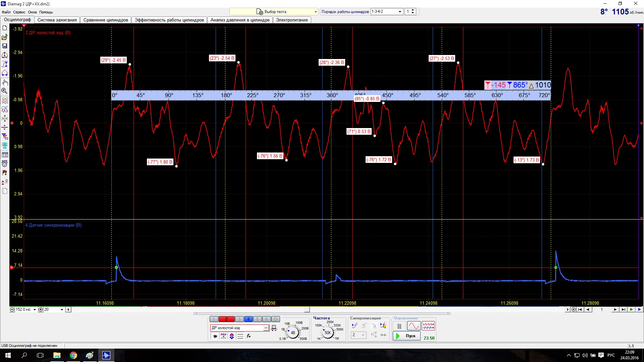Open the Файл menu
This screenshot has width=644, height=362.
(6, 12)
